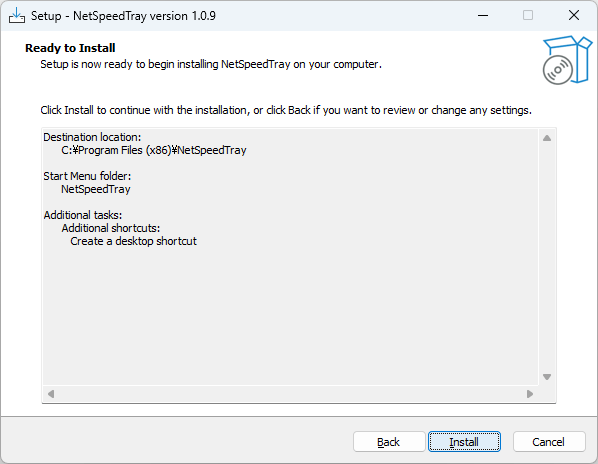The height and width of the screenshot is (464, 598).
Task: Click the left arrow of the horizontal scrollbar
Action: pyautogui.click(x=51, y=393)
